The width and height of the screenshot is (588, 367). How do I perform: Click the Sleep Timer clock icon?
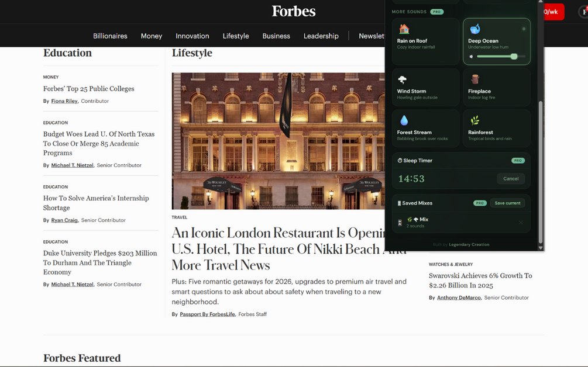coord(400,160)
